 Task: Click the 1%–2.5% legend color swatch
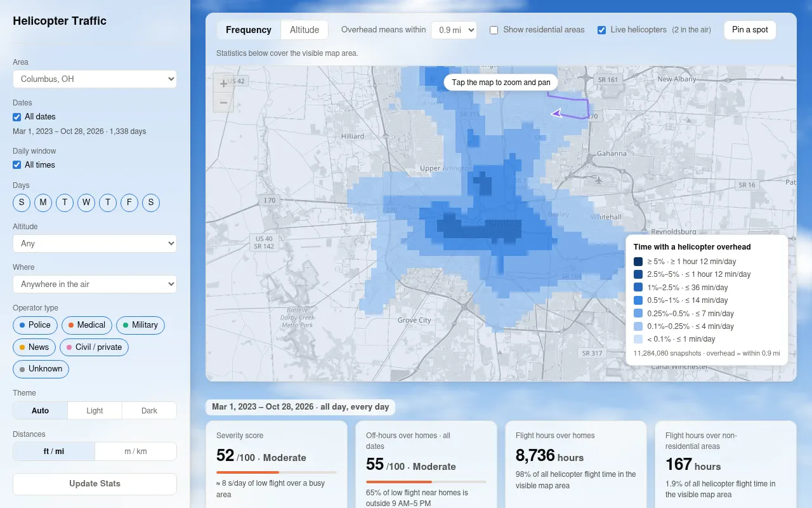click(x=638, y=288)
